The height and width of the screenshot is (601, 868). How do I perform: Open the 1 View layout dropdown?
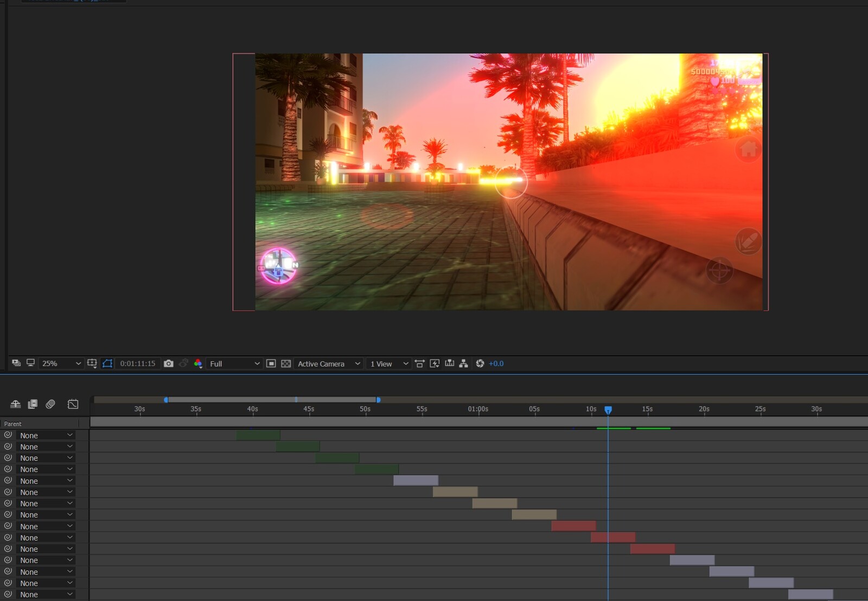[388, 363]
